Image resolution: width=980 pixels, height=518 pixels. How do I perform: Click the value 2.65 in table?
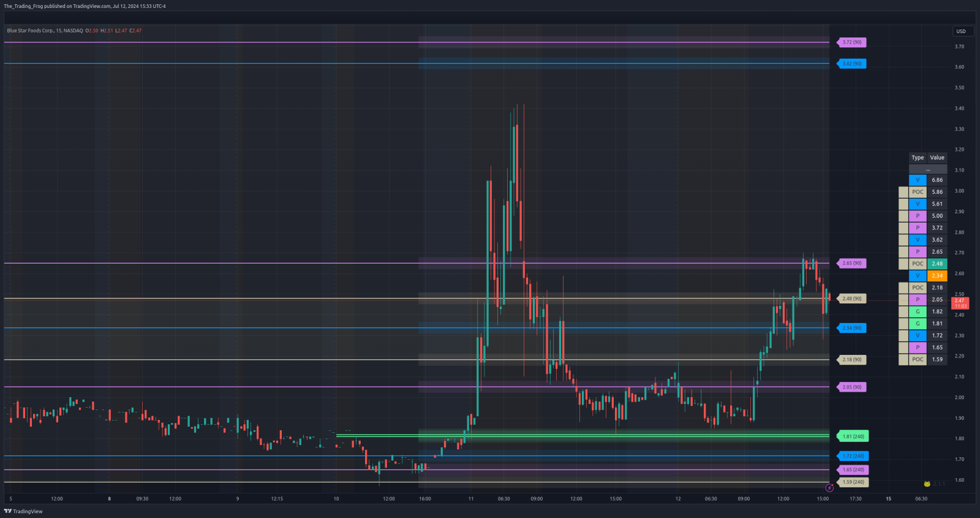[937, 252]
